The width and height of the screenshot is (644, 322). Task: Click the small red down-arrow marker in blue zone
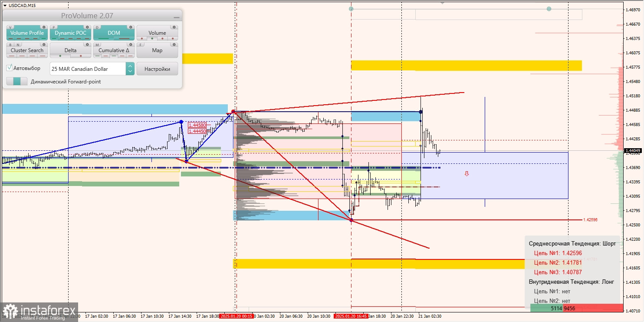pyautogui.click(x=467, y=173)
